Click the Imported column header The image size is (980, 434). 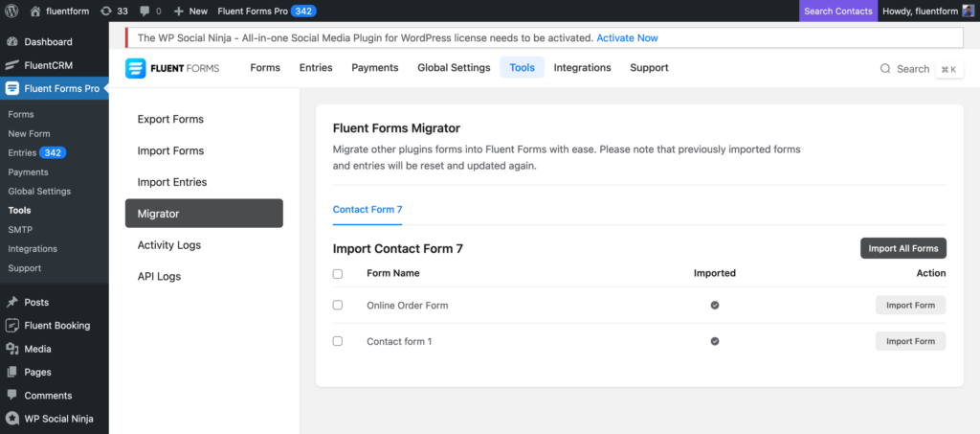pyautogui.click(x=715, y=273)
